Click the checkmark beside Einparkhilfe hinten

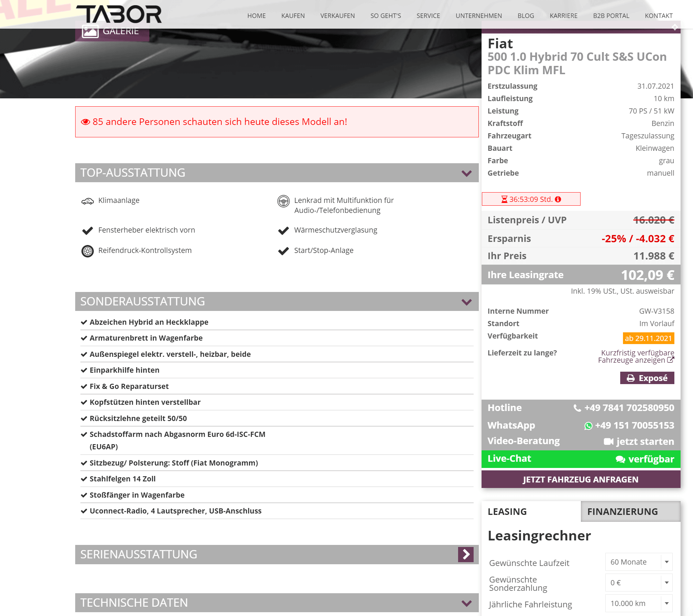pyautogui.click(x=84, y=370)
